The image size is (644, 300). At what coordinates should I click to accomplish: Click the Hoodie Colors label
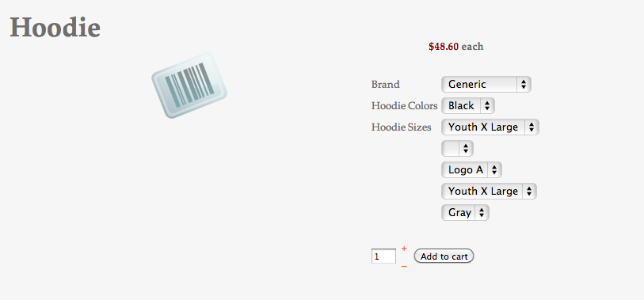405,106
